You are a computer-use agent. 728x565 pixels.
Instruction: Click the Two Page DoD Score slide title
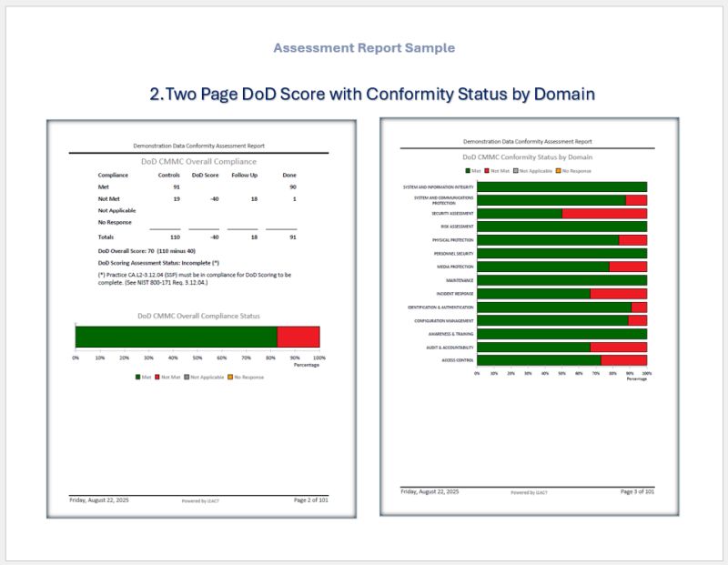coord(372,94)
